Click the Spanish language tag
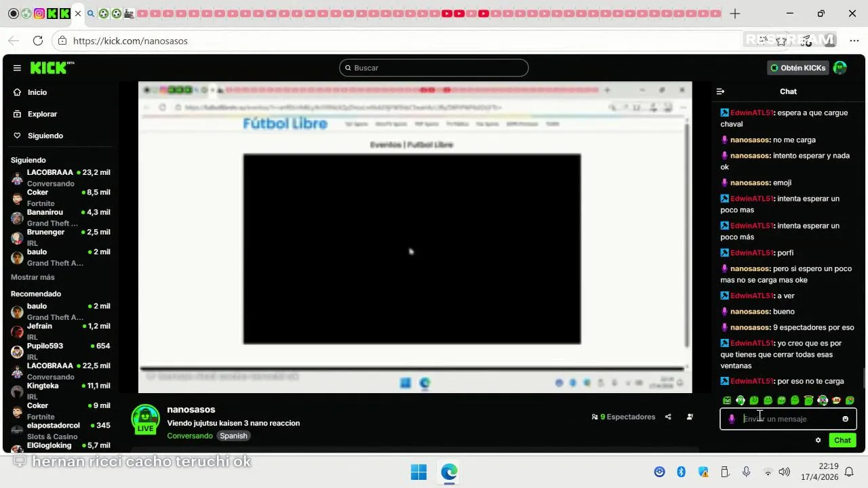The image size is (868, 488). [x=233, y=436]
